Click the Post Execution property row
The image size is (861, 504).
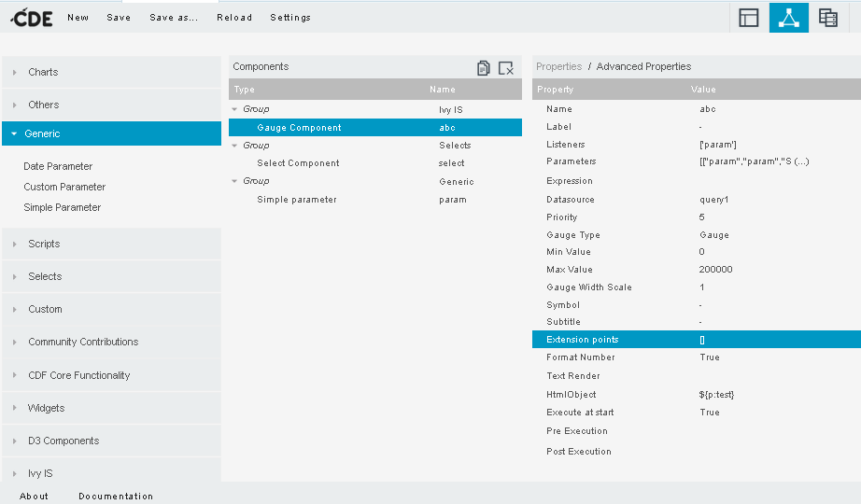[x=697, y=452]
